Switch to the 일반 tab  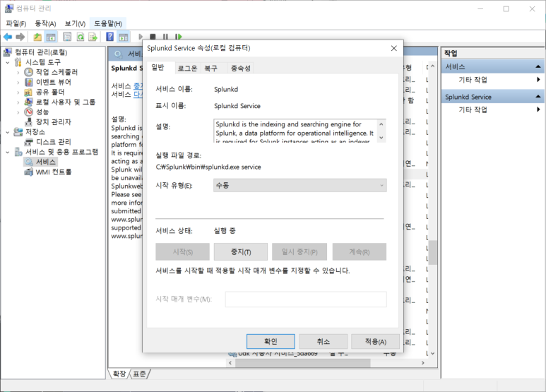pos(158,67)
